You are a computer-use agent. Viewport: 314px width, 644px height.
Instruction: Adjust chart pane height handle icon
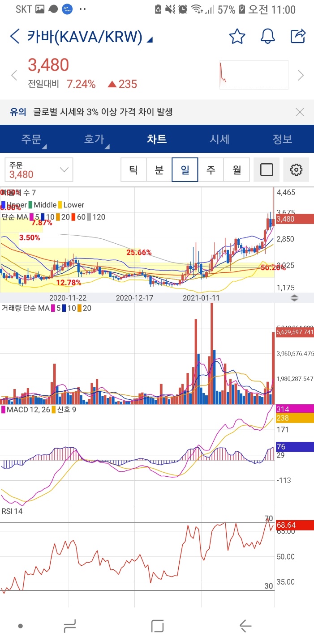(x=294, y=298)
